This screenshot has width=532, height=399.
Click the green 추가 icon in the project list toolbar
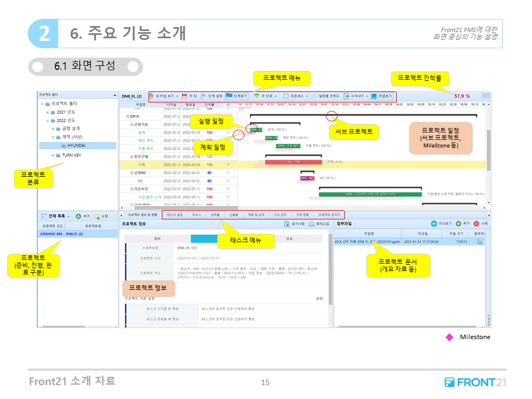[78, 216]
